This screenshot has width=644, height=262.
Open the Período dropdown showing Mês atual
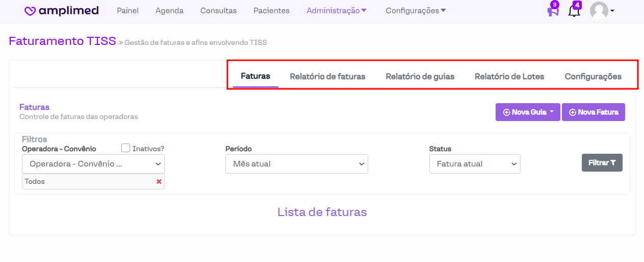296,164
